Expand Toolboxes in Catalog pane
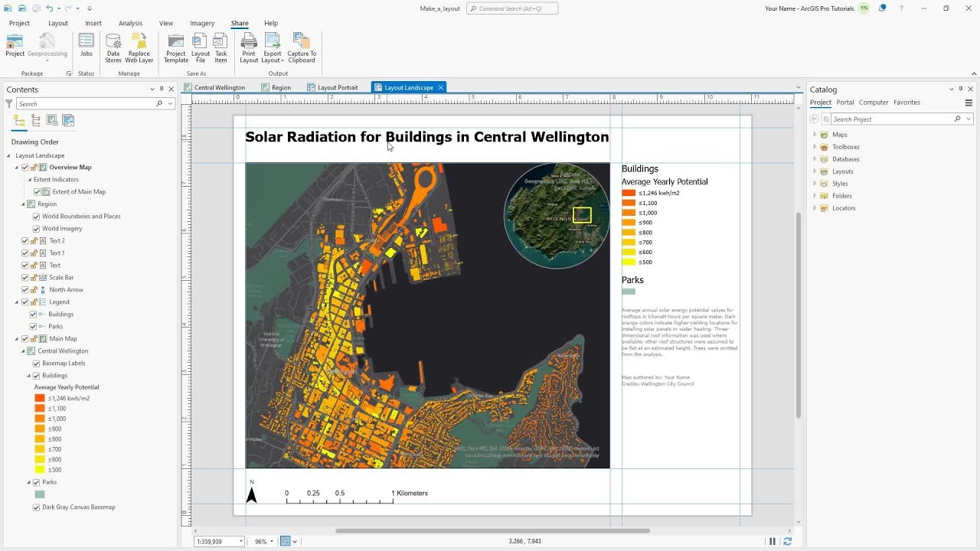 (815, 147)
